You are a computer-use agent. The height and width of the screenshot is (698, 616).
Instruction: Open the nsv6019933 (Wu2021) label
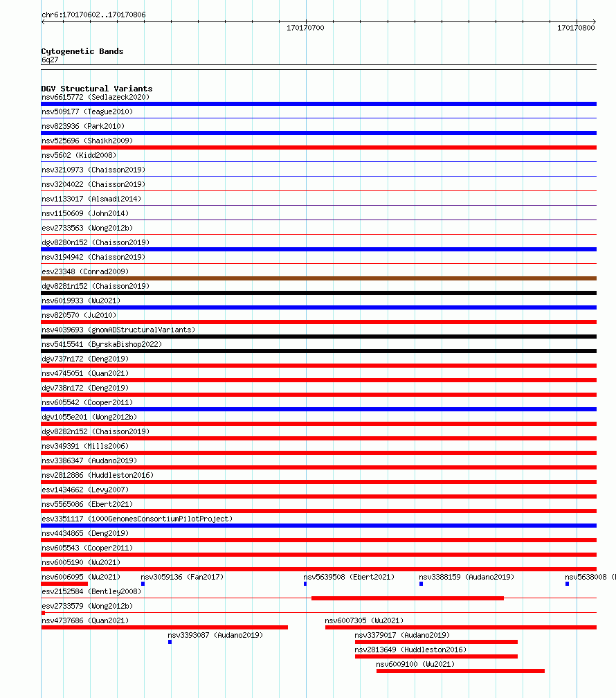pyautogui.click(x=81, y=301)
